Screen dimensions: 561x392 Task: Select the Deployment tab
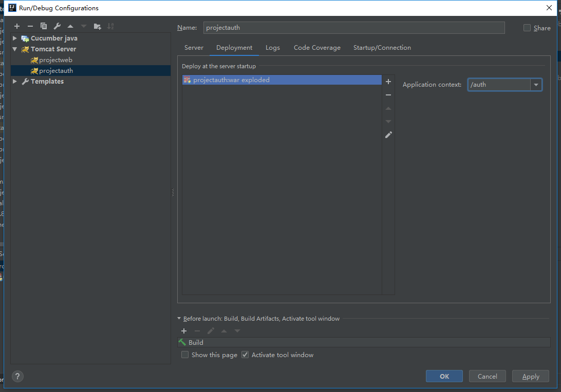[234, 48]
